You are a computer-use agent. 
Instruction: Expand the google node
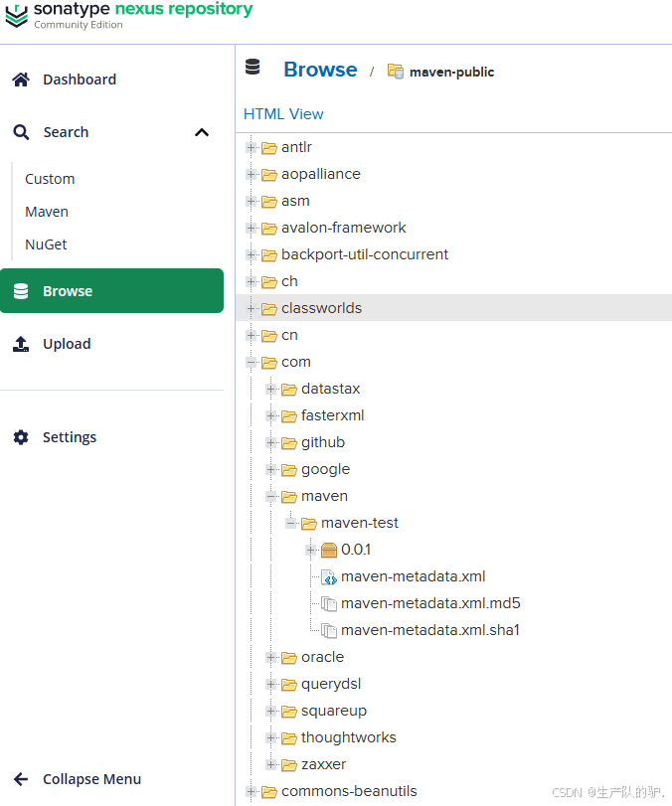[x=271, y=470]
